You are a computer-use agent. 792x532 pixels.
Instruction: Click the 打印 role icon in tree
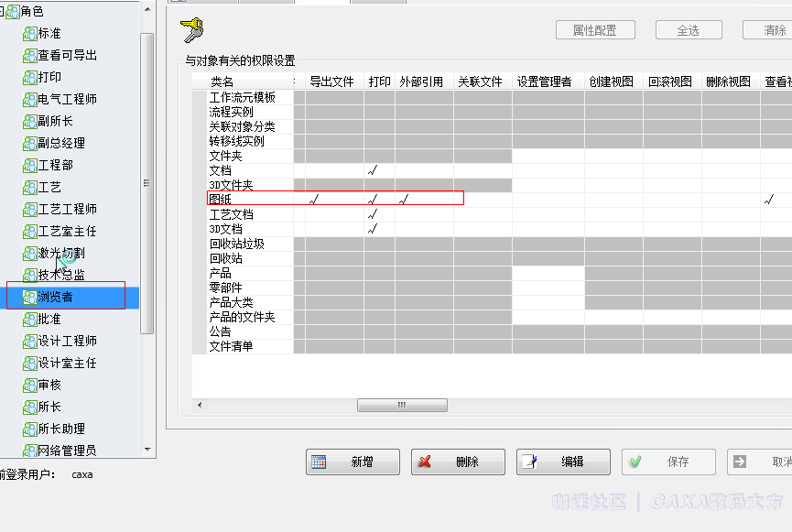coord(30,77)
